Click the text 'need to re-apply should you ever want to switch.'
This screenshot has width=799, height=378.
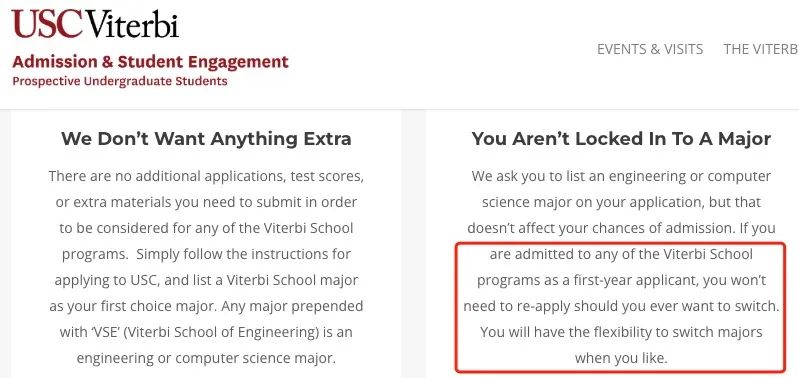[621, 306]
